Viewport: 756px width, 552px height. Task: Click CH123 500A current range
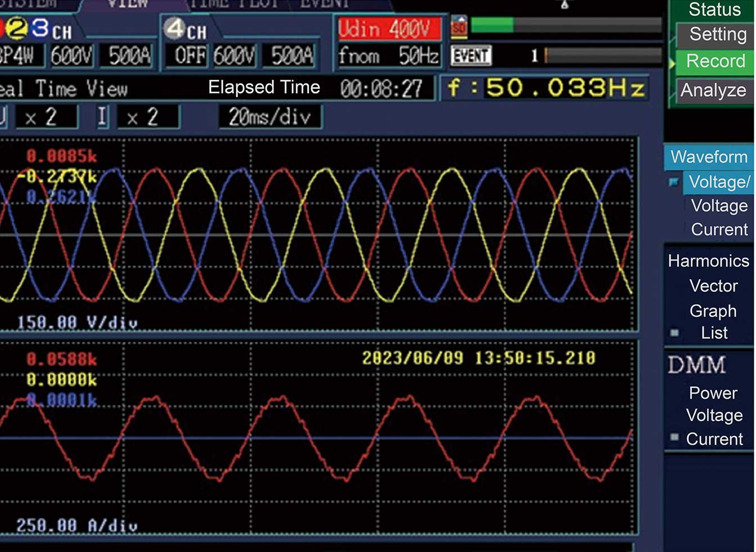129,56
